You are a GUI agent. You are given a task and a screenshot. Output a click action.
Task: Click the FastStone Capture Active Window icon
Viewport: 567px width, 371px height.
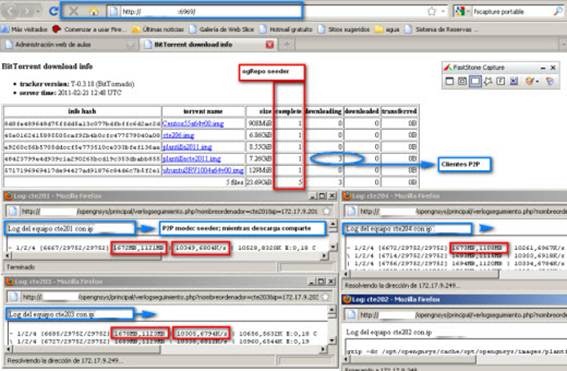coord(449,81)
